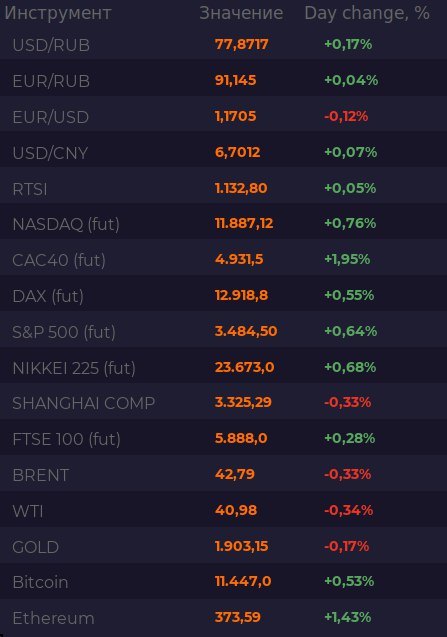
Task: Open EUR/USD currency pair
Action: pos(51,117)
